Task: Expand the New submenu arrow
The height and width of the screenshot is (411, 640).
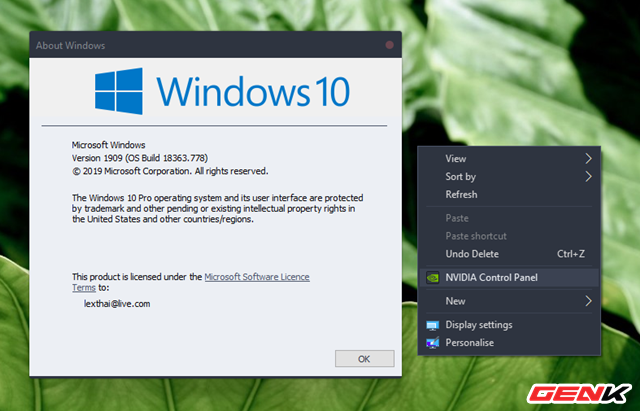Action: 589,301
